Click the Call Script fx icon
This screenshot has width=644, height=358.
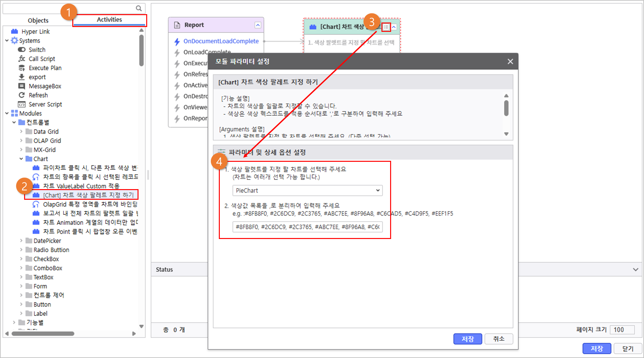click(22, 59)
